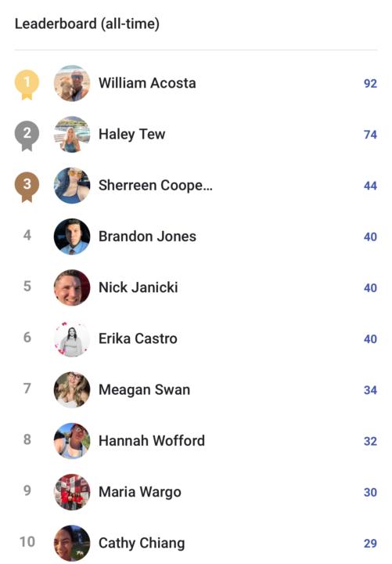Open Brandon Jones's avatar photo

click(x=72, y=237)
